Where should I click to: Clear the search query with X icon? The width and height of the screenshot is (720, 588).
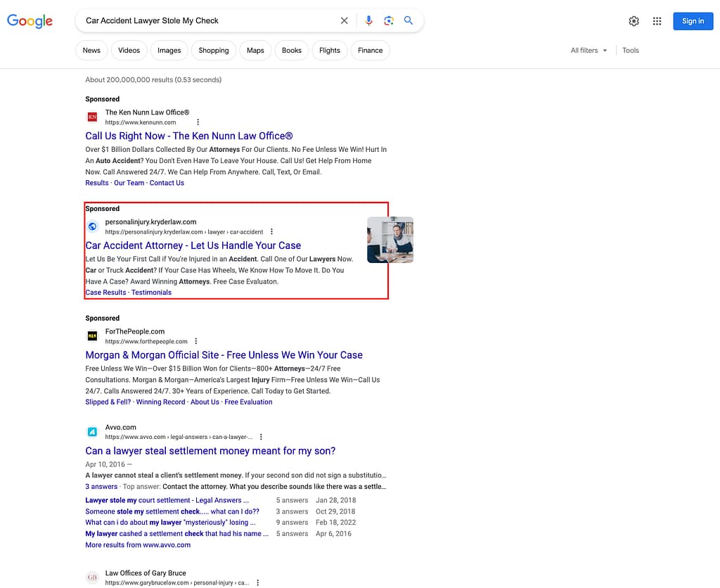tap(344, 20)
